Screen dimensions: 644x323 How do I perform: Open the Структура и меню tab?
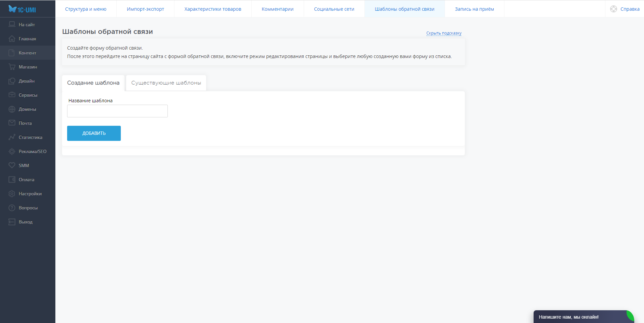click(86, 9)
